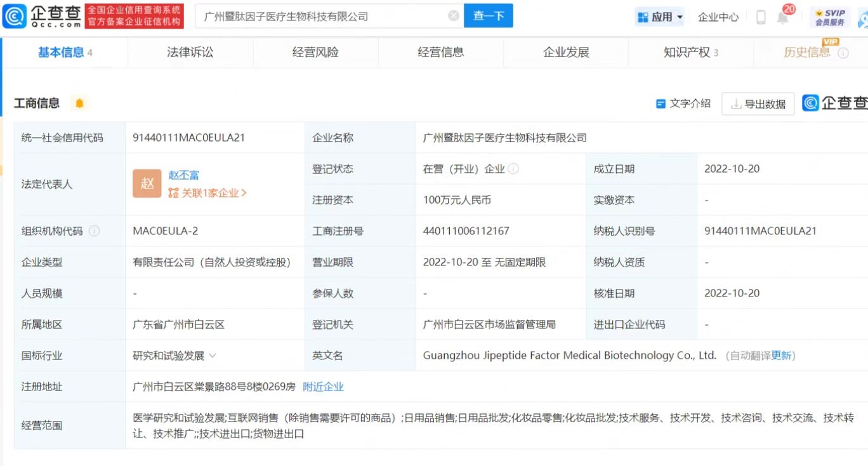Image resolution: width=868 pixels, height=466 pixels.
Task: Select address 广州市白云区棠景路88号8楼0269房
Action: 214,387
